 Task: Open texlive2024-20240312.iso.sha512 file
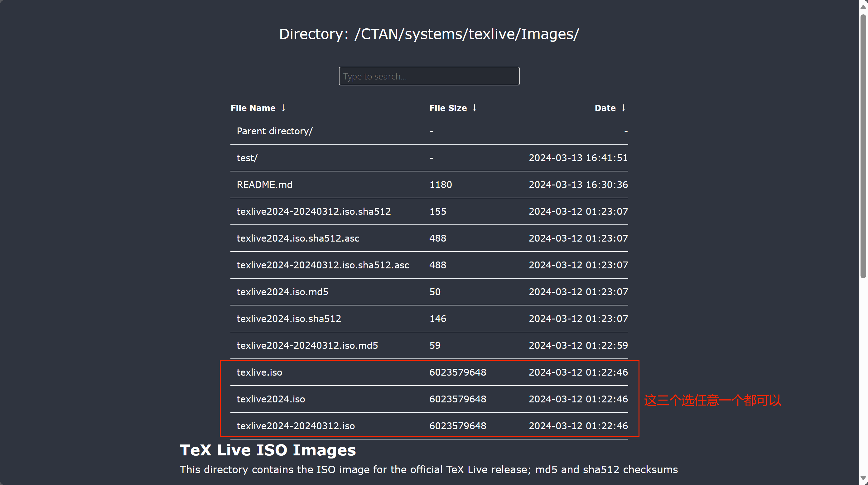[313, 212]
